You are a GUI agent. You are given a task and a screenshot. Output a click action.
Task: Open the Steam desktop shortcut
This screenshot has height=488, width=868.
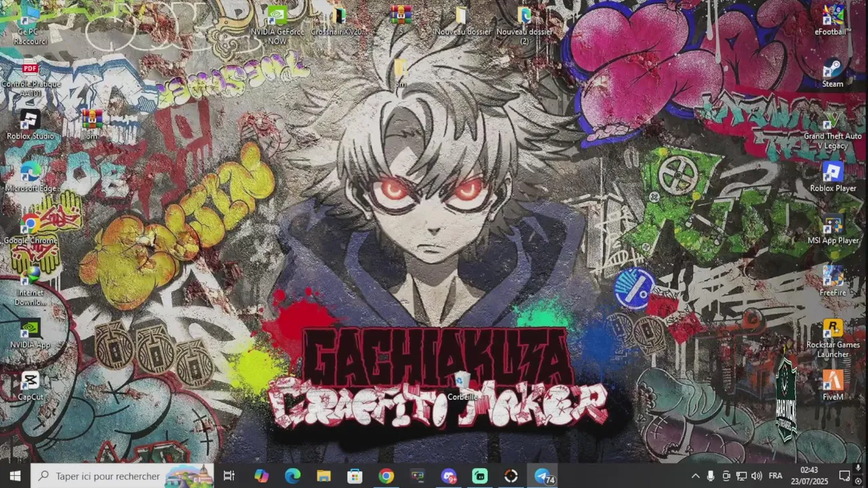coord(833,73)
